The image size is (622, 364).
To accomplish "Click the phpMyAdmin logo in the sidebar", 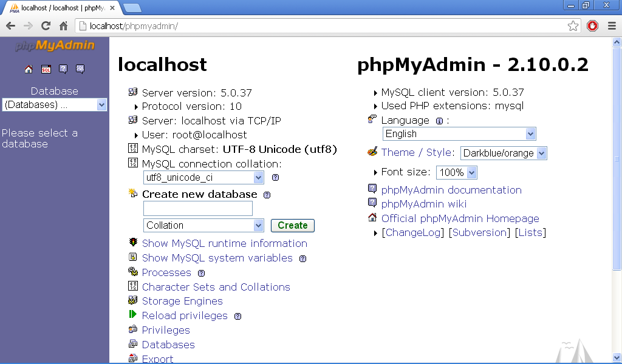I will (x=55, y=45).
